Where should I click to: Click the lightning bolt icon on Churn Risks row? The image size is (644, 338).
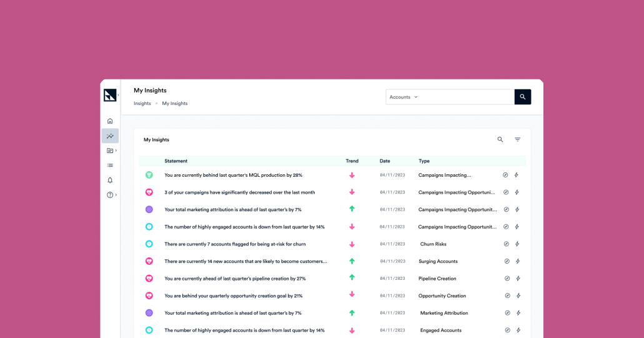coord(517,244)
